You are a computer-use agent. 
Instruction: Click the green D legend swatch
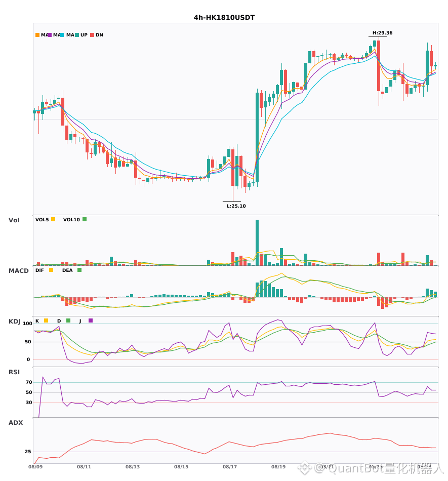point(68,320)
